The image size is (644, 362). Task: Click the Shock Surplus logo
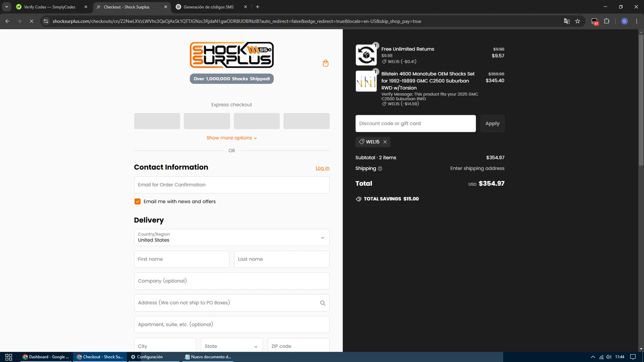click(232, 55)
